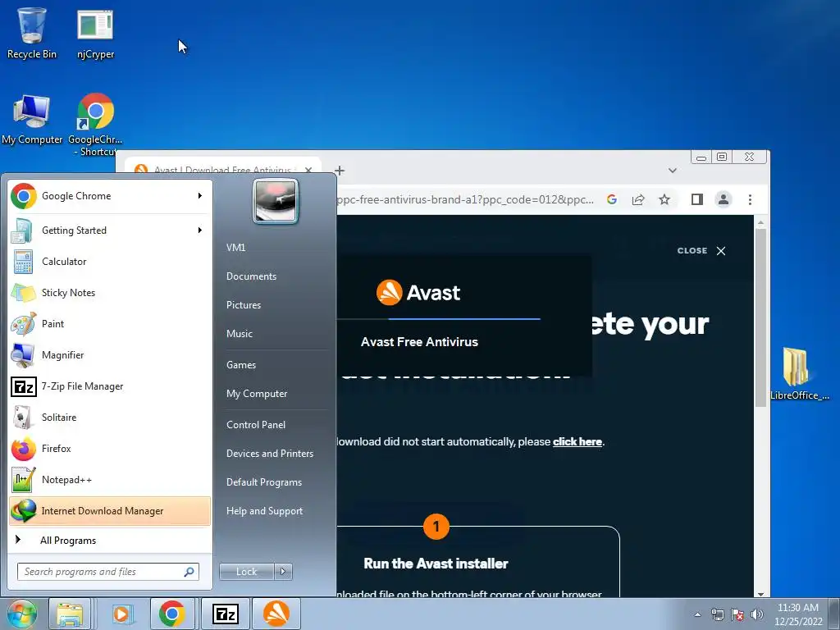Click page scrollbar down arrow in Chrome
Screen dimensions: 840x630
point(760,593)
